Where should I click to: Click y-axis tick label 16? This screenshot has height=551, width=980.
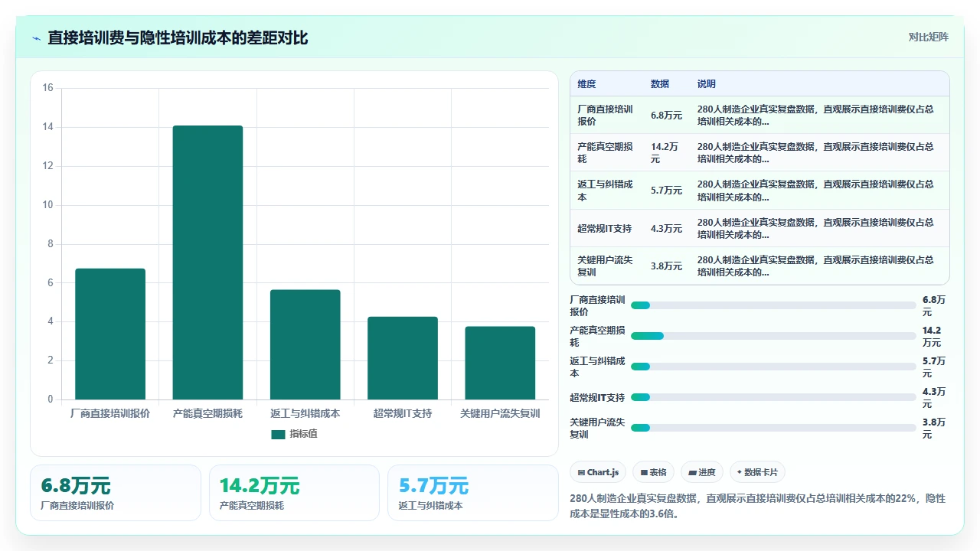click(x=47, y=88)
